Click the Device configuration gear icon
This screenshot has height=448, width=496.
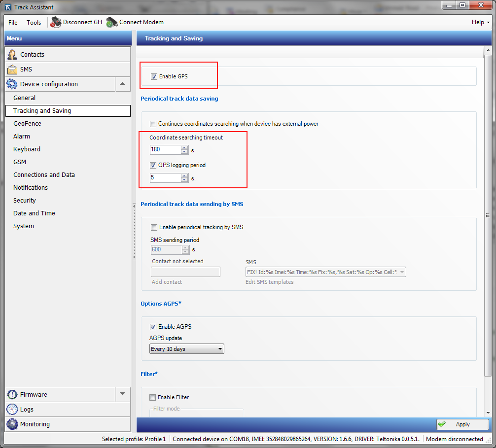pyautogui.click(x=12, y=84)
